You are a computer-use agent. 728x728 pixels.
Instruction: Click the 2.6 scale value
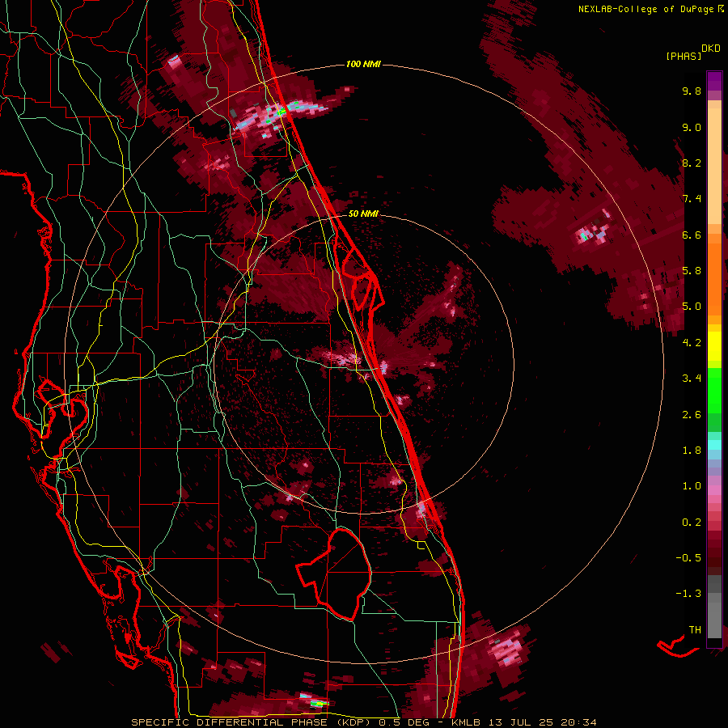[x=692, y=415]
